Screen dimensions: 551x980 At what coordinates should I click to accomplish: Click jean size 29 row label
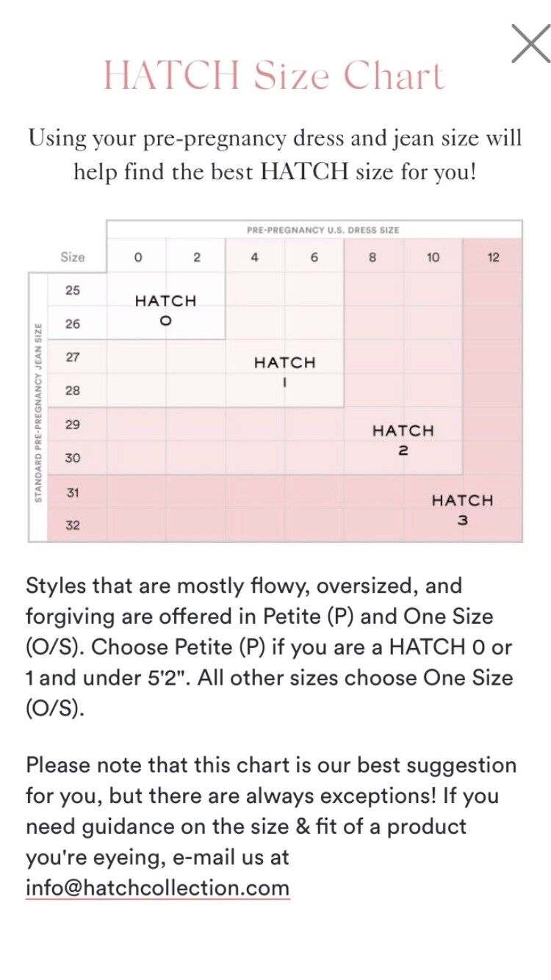coord(73,425)
